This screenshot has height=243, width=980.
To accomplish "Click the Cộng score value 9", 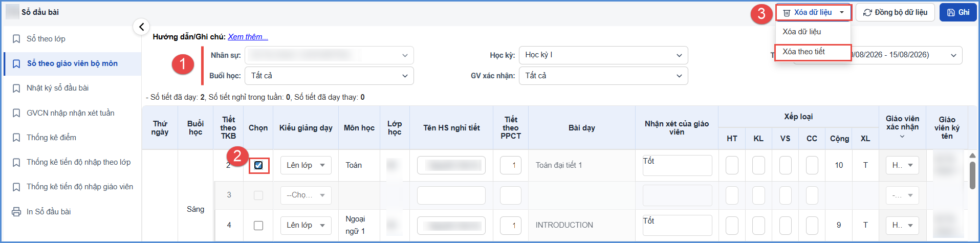I will [x=839, y=225].
